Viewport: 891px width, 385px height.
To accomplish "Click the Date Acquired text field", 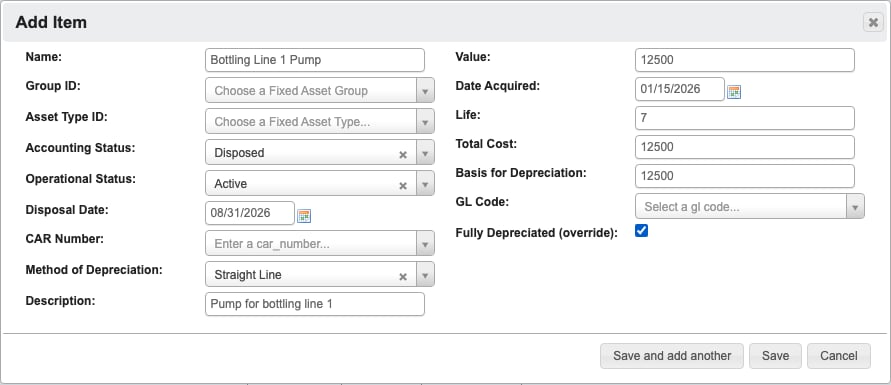I will tap(680, 89).
